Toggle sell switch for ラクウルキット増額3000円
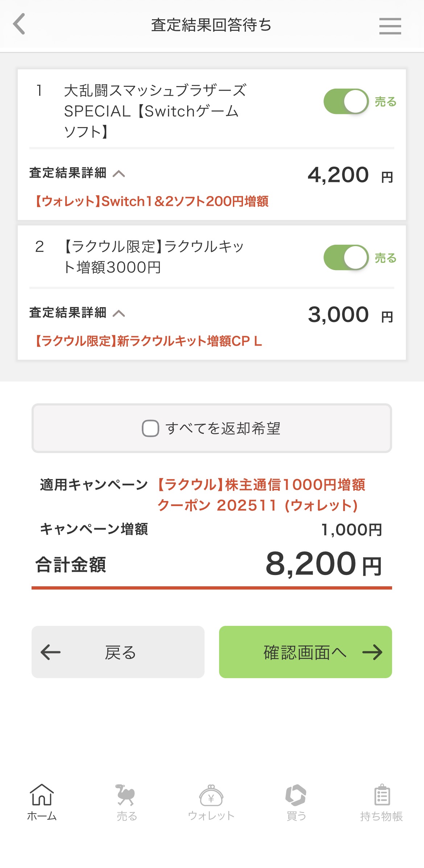The height and width of the screenshot is (868, 424). point(346,258)
